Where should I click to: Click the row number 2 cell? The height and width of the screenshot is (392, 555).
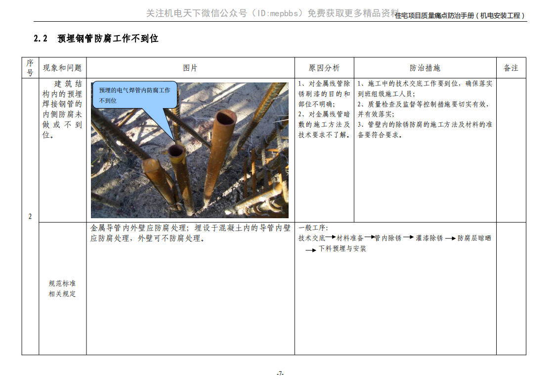point(30,216)
